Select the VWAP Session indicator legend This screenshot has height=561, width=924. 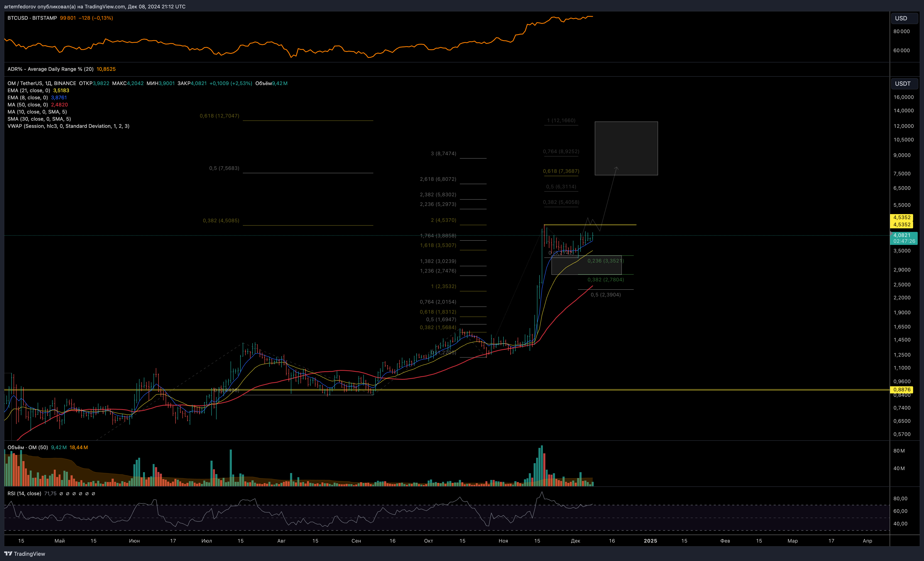[68, 126]
